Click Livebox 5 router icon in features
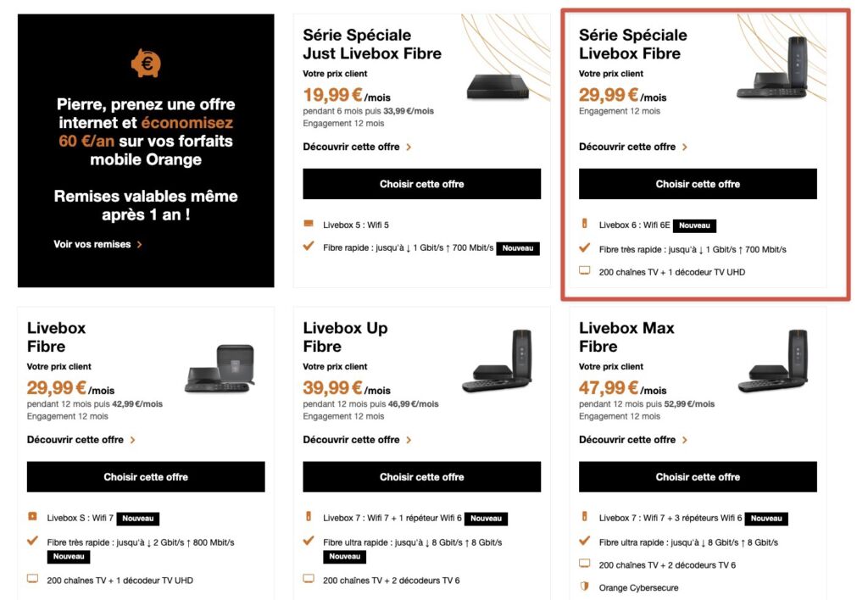Viewport: 868px width, 600px height. 309,225
